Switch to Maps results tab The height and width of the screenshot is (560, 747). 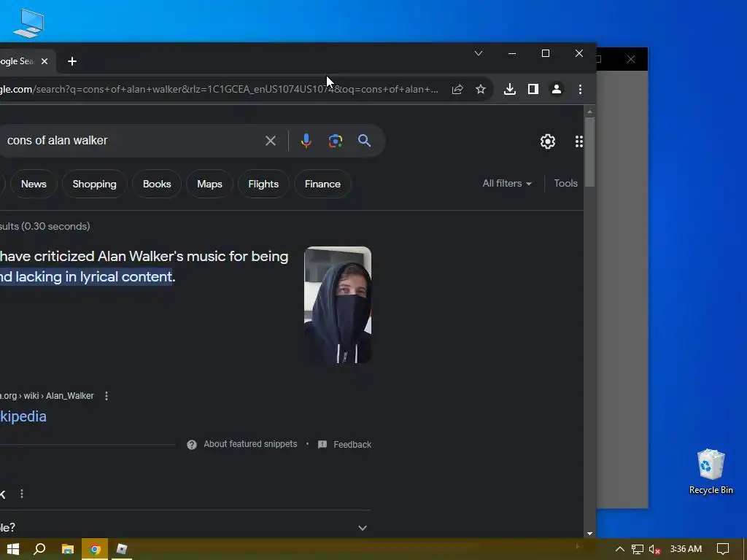209,184
